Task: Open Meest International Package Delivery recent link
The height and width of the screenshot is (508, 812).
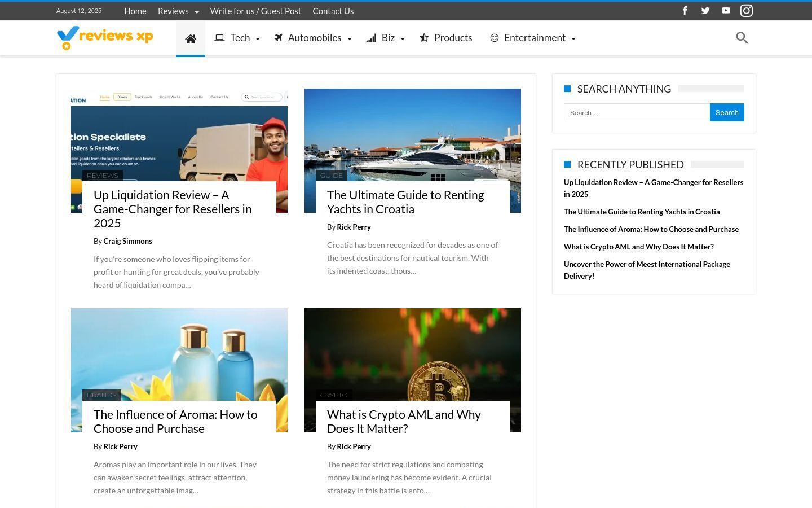Action: (647, 270)
